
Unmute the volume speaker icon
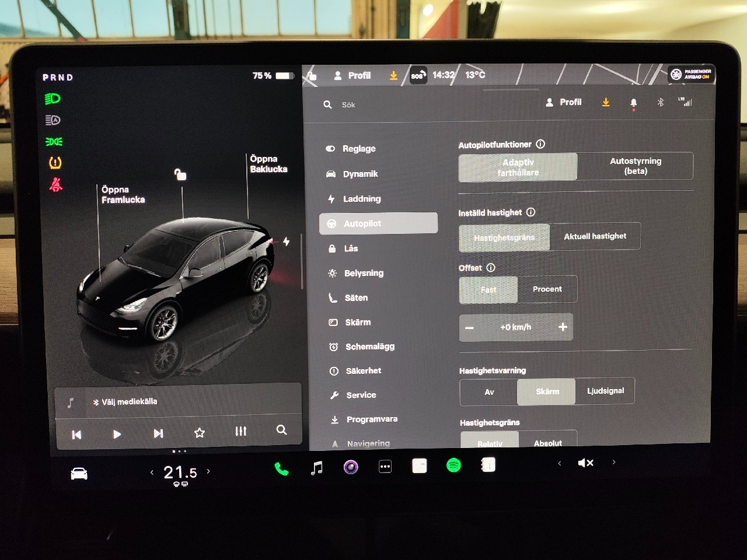585,463
